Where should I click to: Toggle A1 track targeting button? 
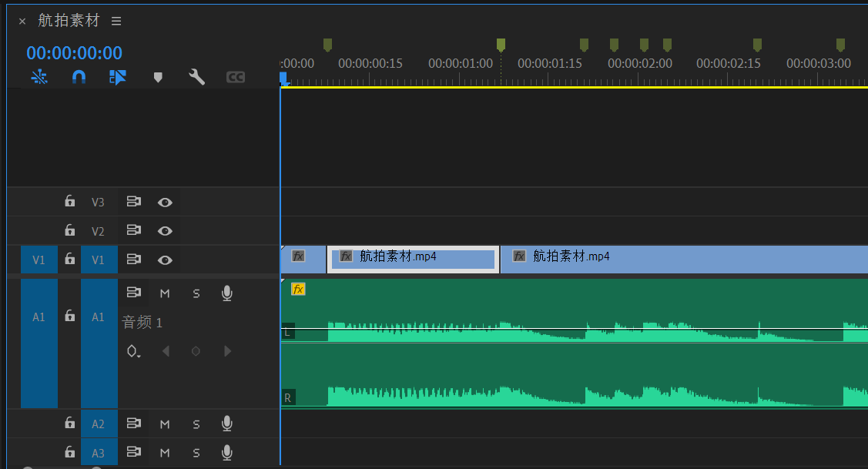coord(99,343)
